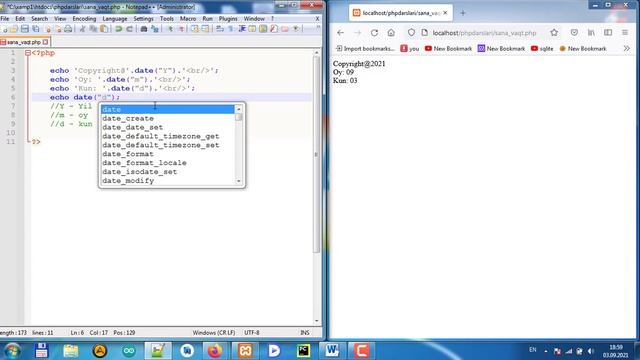Close the sana_vaqt.php document tab
This screenshot has width=640, height=360.
point(45,42)
